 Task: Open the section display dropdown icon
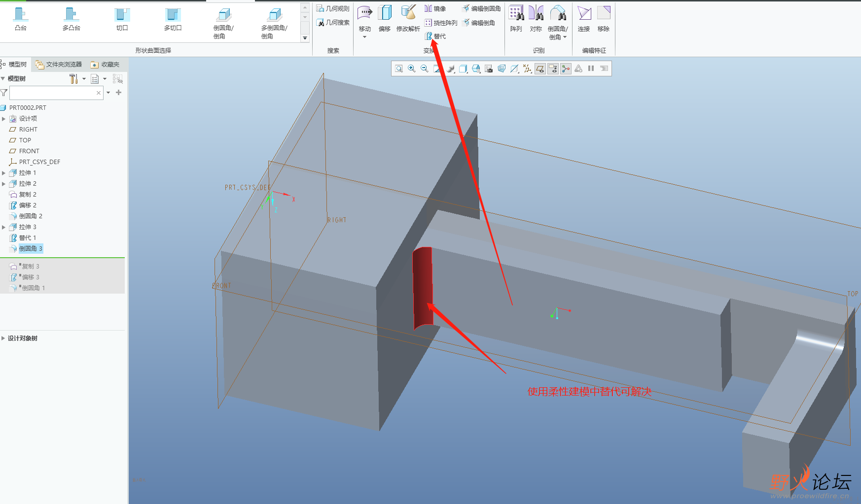coord(514,68)
